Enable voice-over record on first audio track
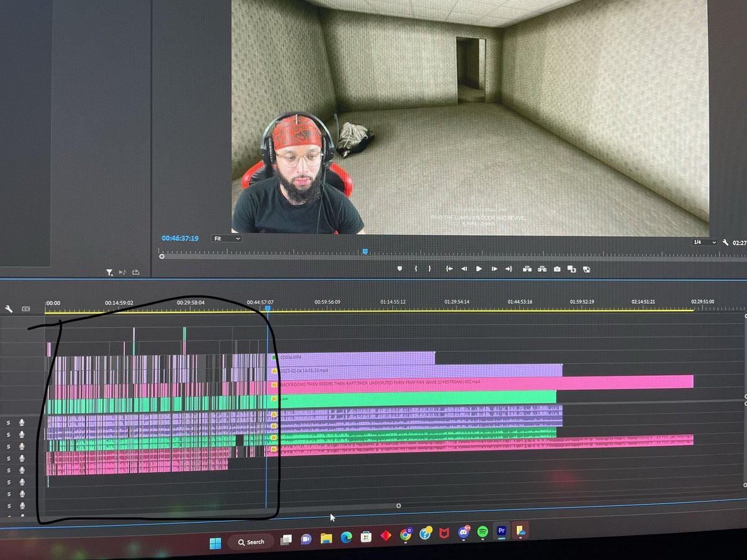This screenshot has height=560, width=747. coord(22,422)
